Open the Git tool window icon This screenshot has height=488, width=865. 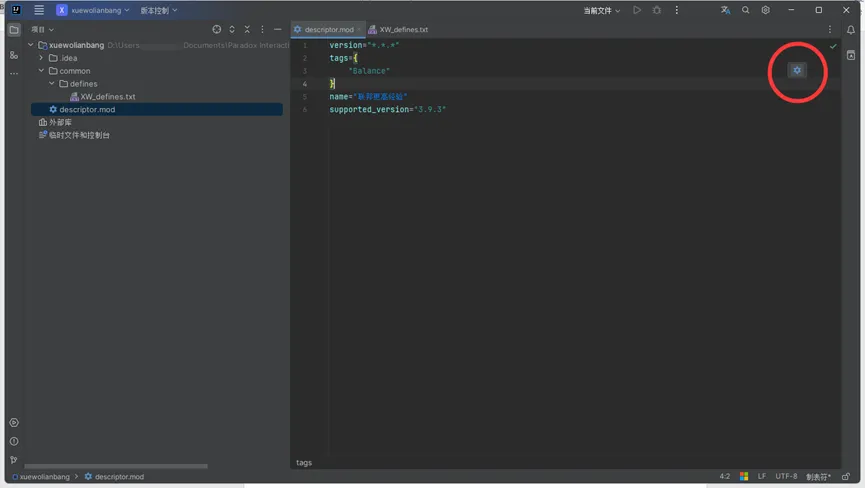[14, 460]
